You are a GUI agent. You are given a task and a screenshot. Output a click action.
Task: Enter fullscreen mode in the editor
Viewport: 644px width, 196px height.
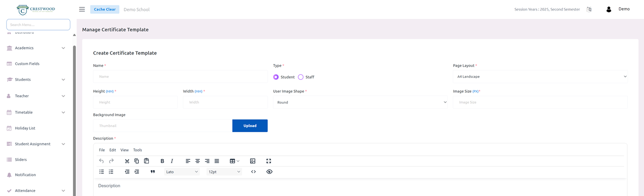(269, 161)
